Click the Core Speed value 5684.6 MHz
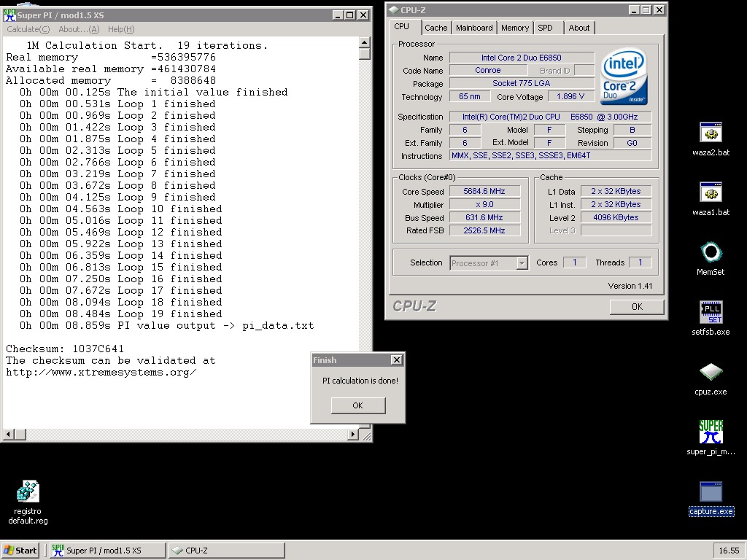The width and height of the screenshot is (747, 560). [484, 192]
